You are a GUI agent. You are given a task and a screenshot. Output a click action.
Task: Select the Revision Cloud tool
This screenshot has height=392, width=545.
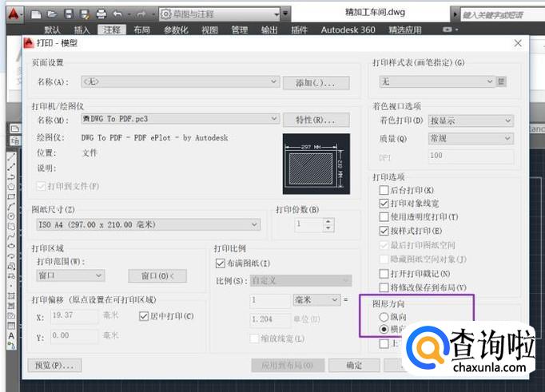click(11, 227)
